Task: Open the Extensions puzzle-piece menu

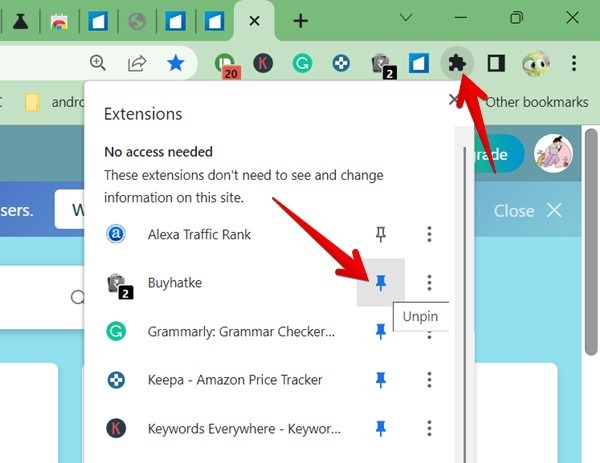Action: 457,63
